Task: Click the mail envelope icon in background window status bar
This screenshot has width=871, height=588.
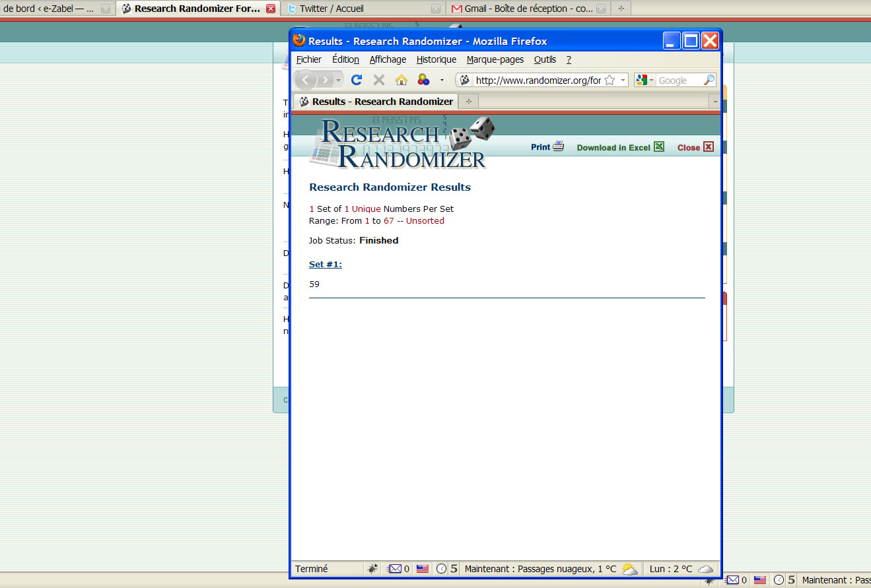Action: (732, 580)
